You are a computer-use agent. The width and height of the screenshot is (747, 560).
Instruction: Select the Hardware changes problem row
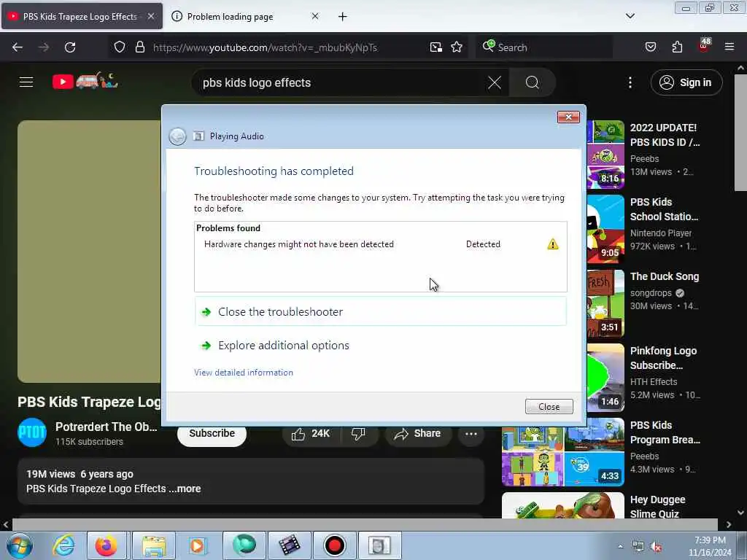[380, 244]
